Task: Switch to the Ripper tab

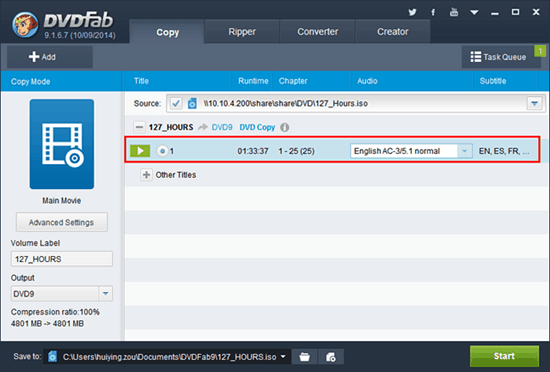Action: click(242, 32)
